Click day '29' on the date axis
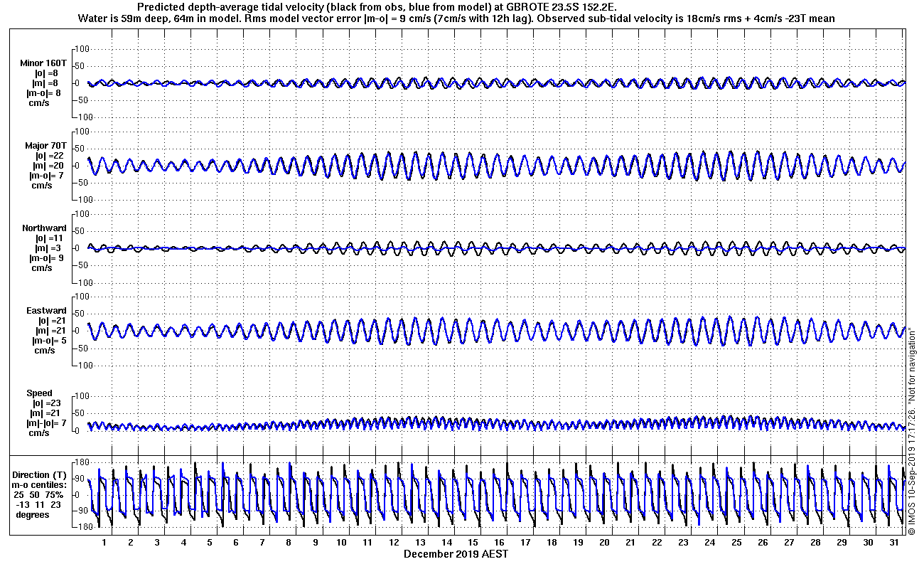Screen dimensions: 924x569 coord(841,543)
